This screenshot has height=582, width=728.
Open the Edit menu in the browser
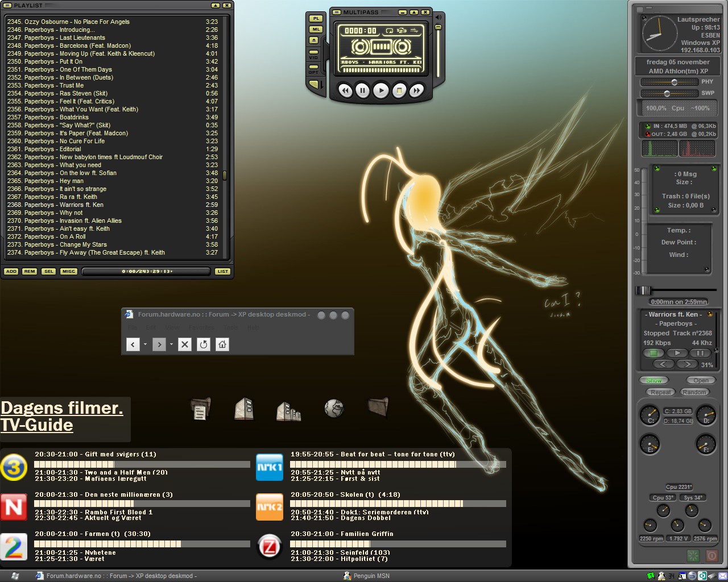(151, 327)
